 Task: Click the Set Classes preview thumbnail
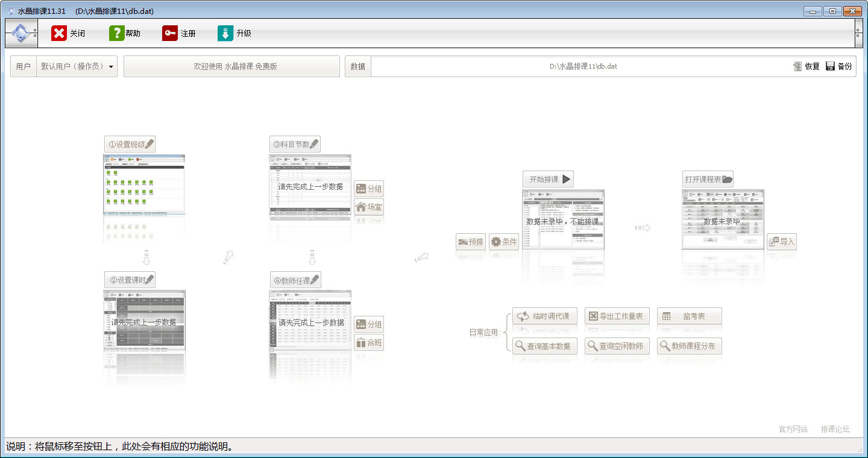point(144,184)
